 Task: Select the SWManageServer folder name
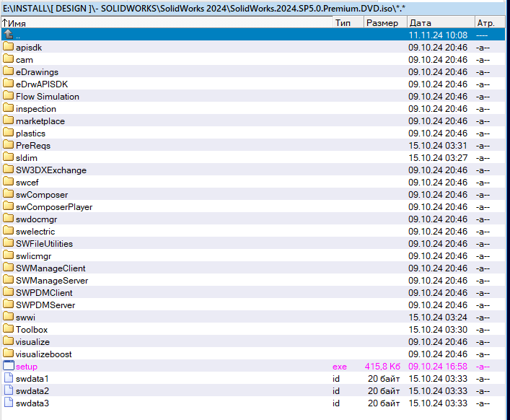click(52, 281)
